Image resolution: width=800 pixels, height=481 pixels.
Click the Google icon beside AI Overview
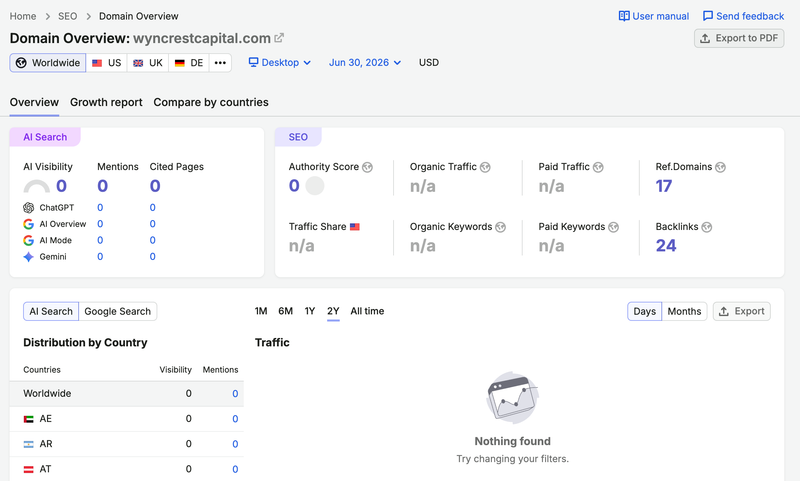click(29, 224)
